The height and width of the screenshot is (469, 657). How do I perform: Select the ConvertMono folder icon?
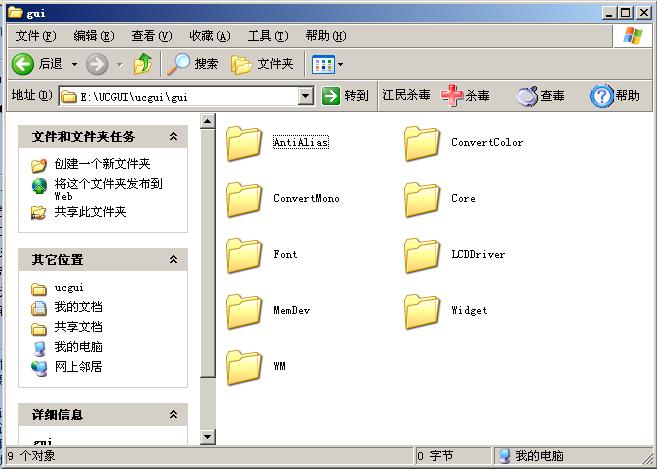pyautogui.click(x=244, y=200)
